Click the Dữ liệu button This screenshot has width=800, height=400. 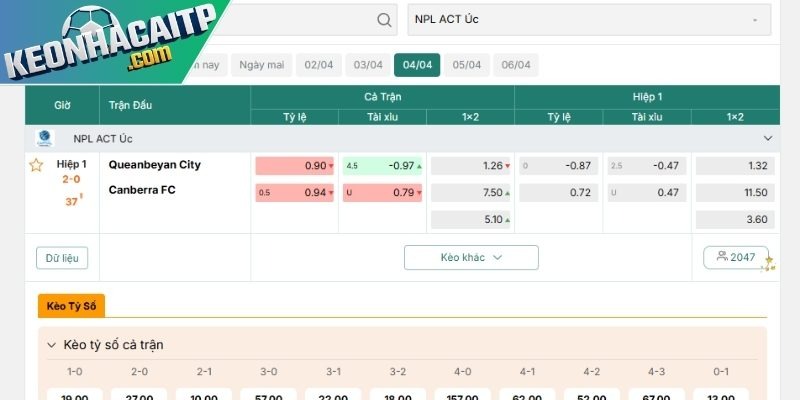62,257
